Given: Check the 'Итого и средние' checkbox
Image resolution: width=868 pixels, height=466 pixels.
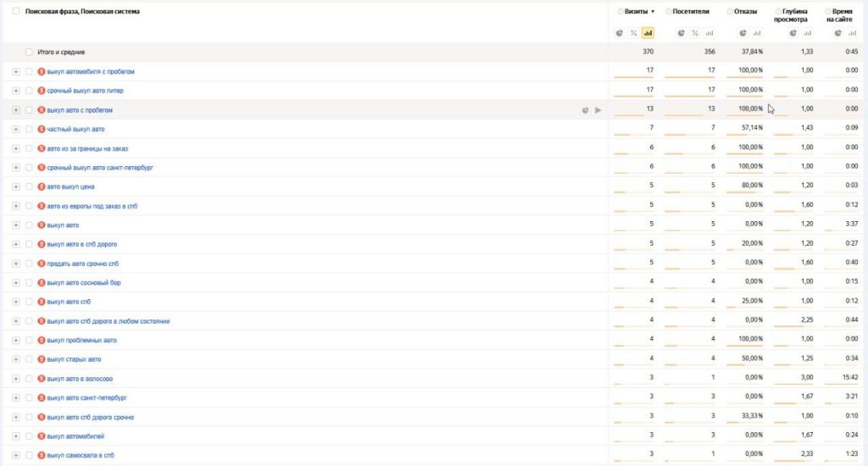Looking at the screenshot, I should pos(29,53).
